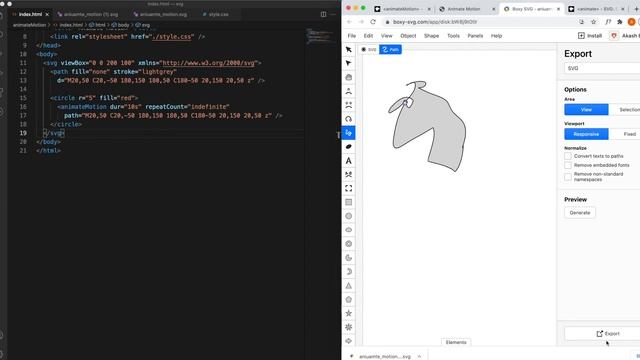
Task: Select the Polygon shape tool
Action: pos(349,300)
